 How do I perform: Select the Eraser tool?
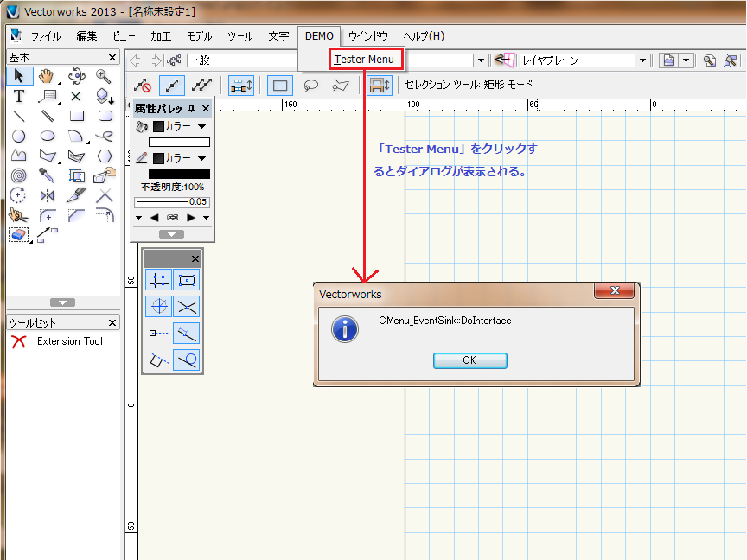pyautogui.click(x=18, y=235)
